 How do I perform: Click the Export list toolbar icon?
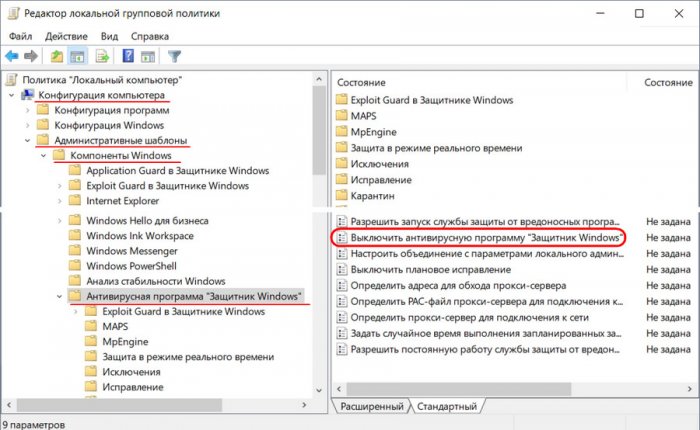pos(102,56)
